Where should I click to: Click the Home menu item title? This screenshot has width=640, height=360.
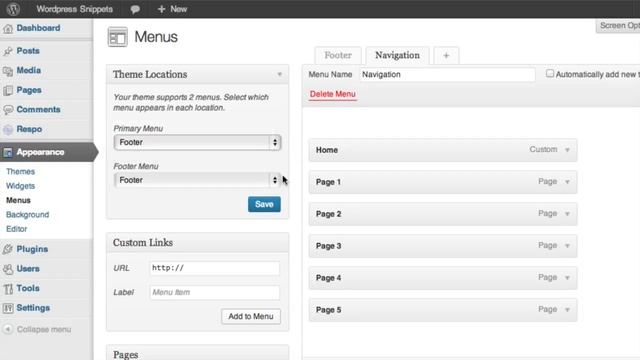pyautogui.click(x=327, y=150)
